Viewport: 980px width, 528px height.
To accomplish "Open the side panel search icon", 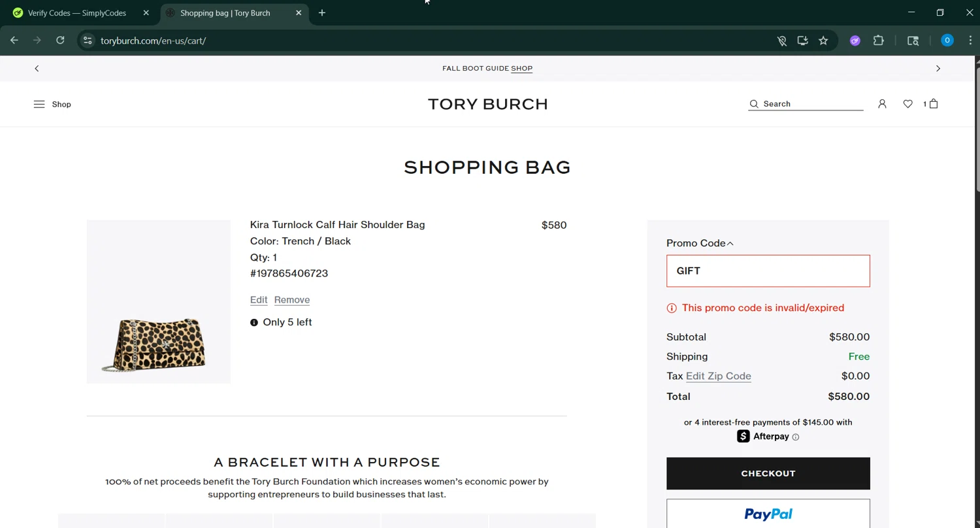I will point(913,41).
